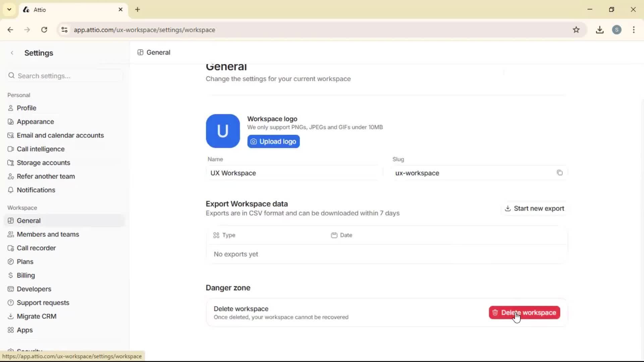The width and height of the screenshot is (644, 362).
Task: Switch to the Members and teams section
Action: (x=48, y=234)
